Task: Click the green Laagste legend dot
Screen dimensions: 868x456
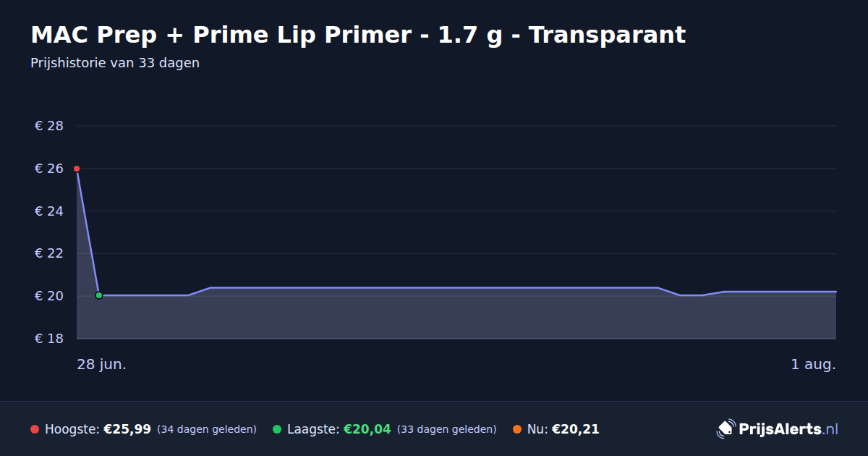Action: click(277, 429)
